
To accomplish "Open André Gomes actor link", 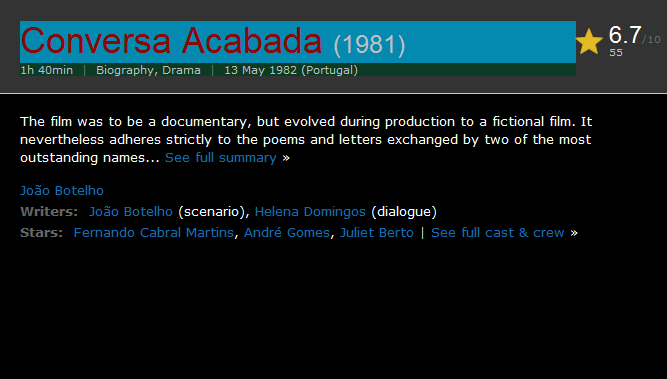I will tap(287, 233).
